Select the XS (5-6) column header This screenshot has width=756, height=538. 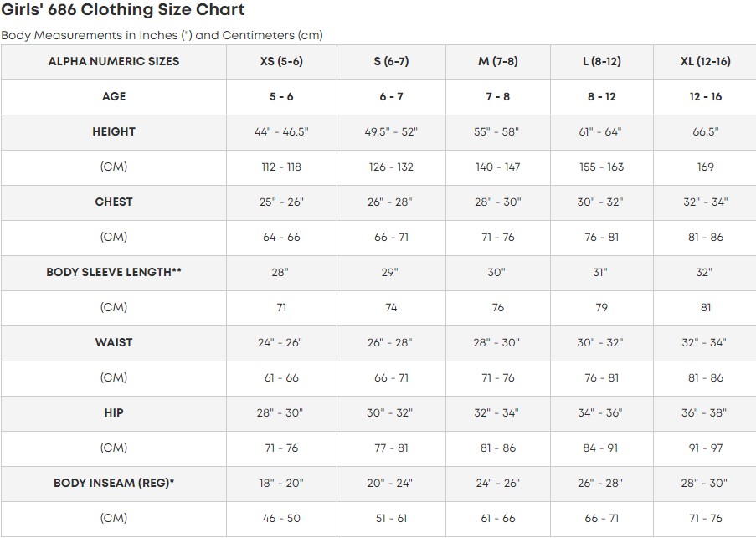click(281, 62)
